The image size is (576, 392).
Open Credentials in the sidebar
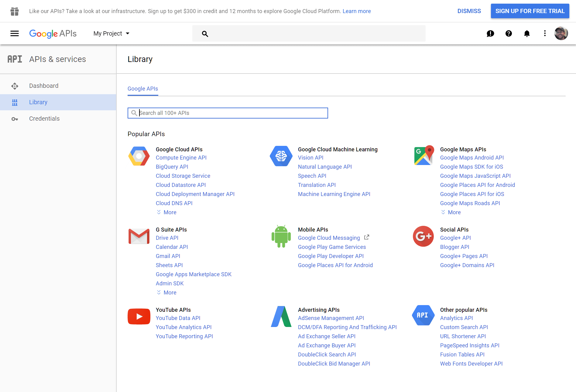58,119
